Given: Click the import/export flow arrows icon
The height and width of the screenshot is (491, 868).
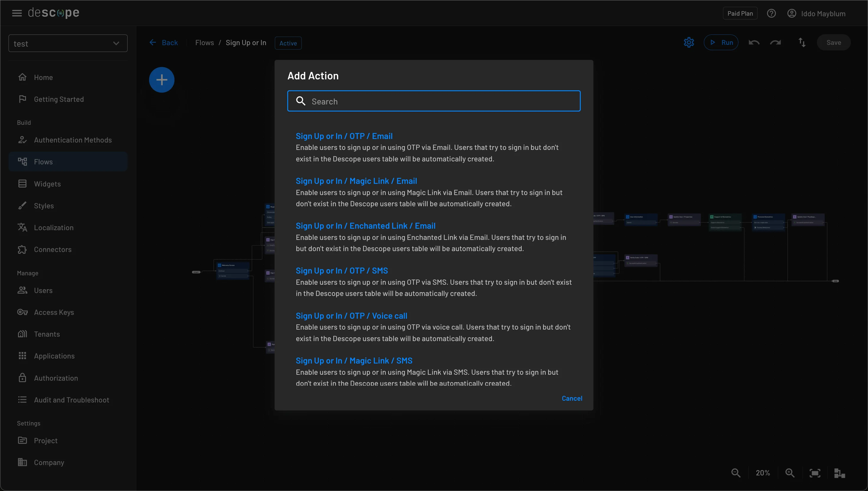Looking at the screenshot, I should click(x=802, y=42).
